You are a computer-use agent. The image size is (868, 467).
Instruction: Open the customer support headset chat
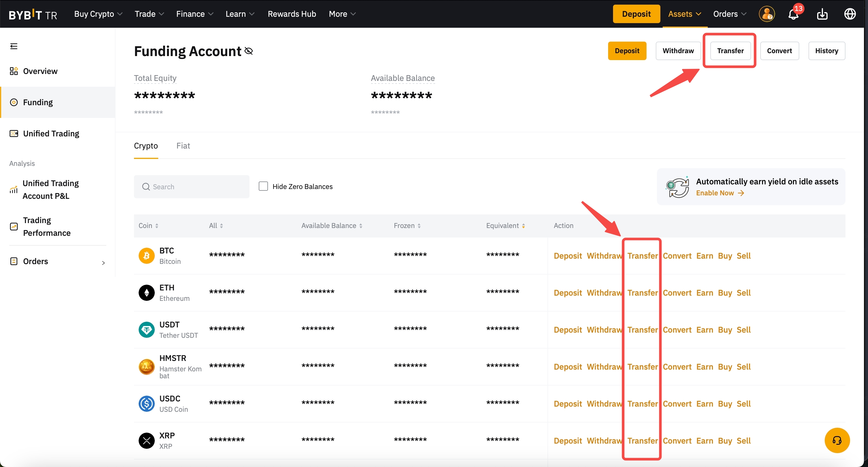837,440
